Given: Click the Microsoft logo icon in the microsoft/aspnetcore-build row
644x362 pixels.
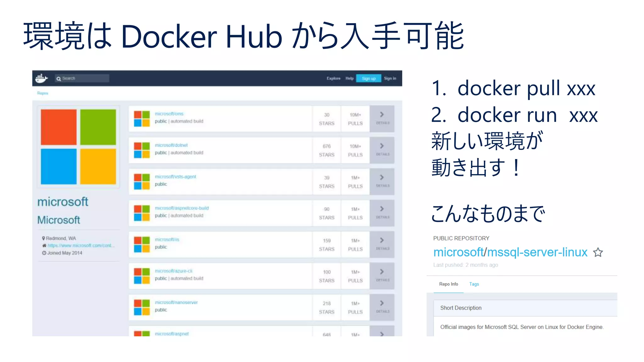Looking at the screenshot, I should [142, 213].
